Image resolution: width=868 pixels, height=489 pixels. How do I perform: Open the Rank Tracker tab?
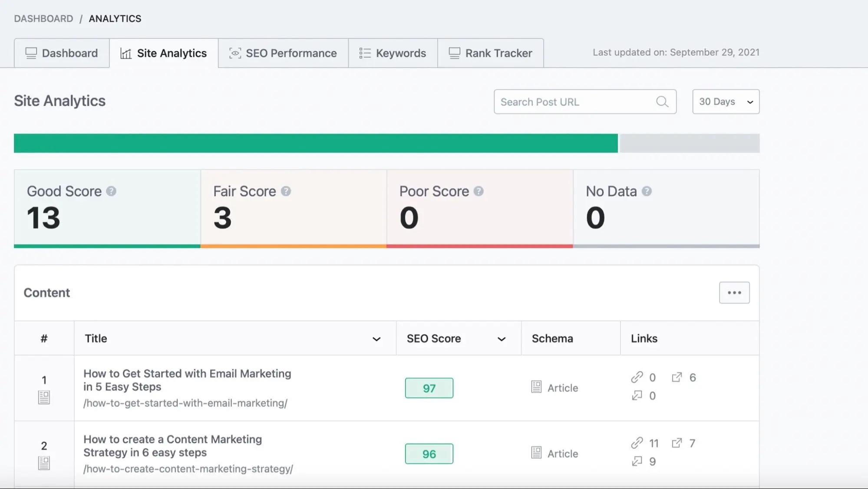point(490,53)
